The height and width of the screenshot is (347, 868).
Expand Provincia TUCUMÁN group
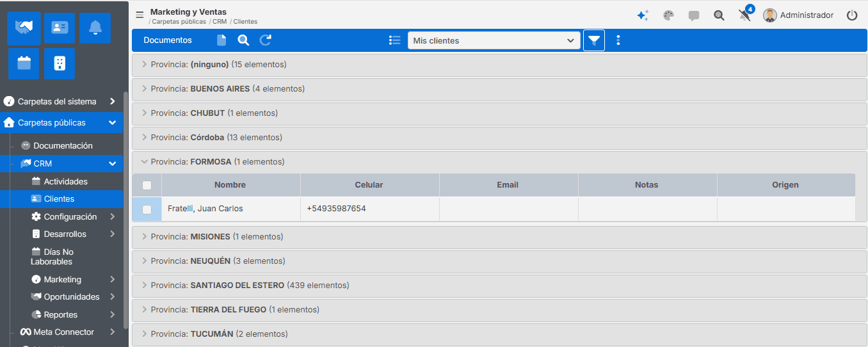pyautogui.click(x=499, y=334)
